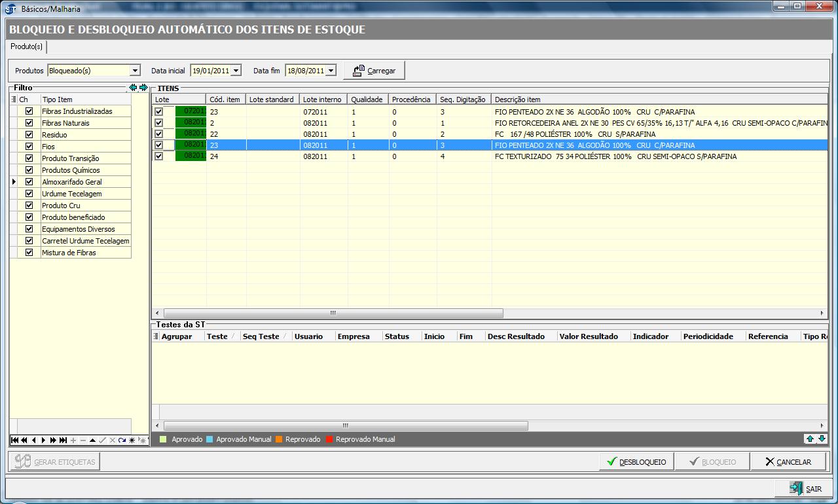The image size is (838, 504).
Task: Click the red Reprovado Manual legend swatch
Action: [x=329, y=439]
